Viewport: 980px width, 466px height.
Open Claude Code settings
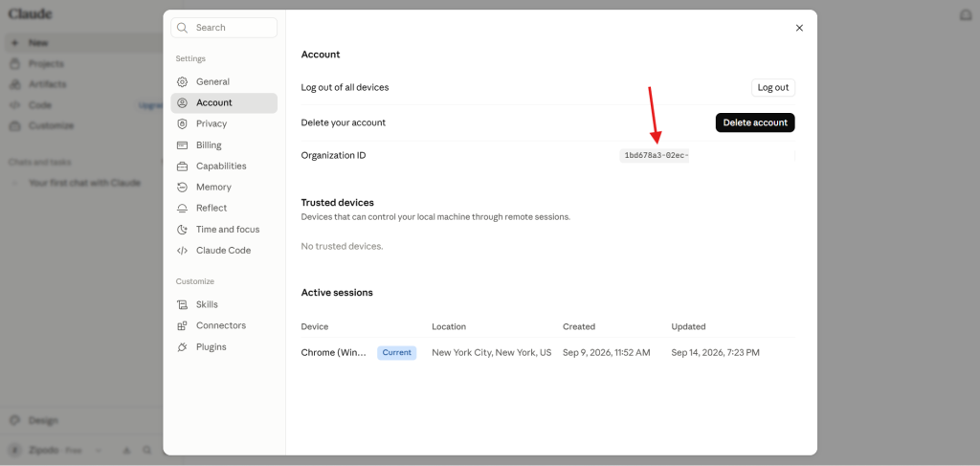224,251
